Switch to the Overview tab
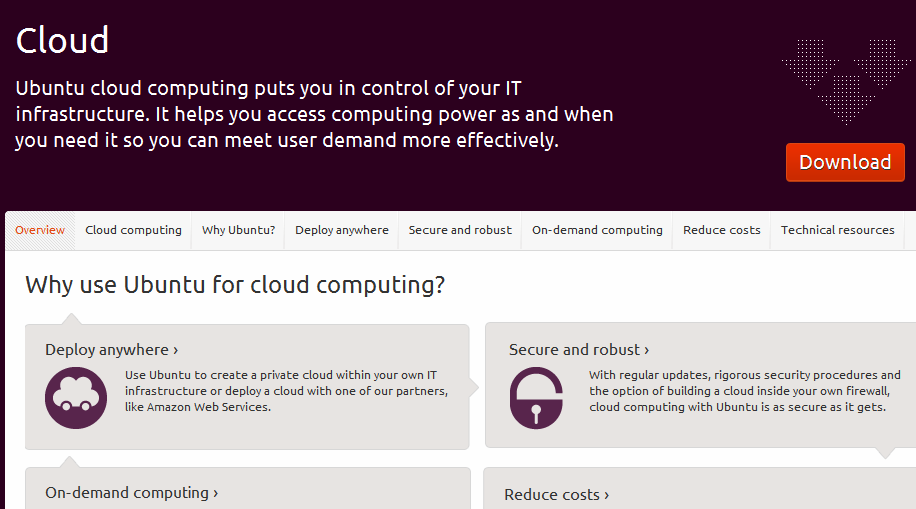Viewport: 916px width, 509px height. pos(40,230)
